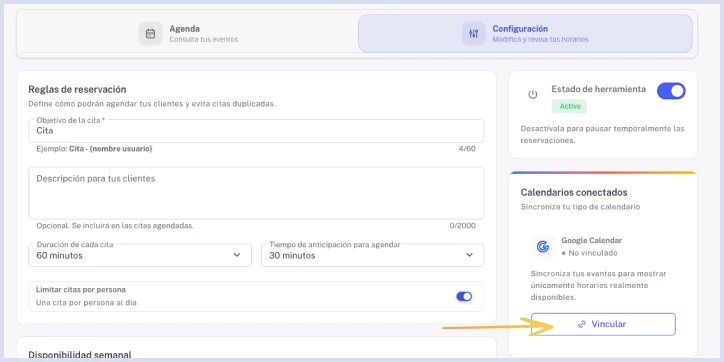Toggle the Estado de herramienta switch

(671, 91)
